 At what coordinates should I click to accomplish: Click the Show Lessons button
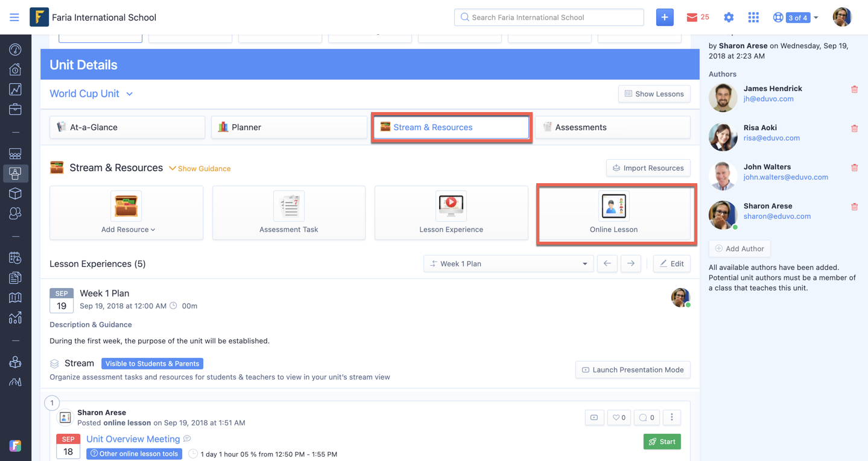(654, 94)
